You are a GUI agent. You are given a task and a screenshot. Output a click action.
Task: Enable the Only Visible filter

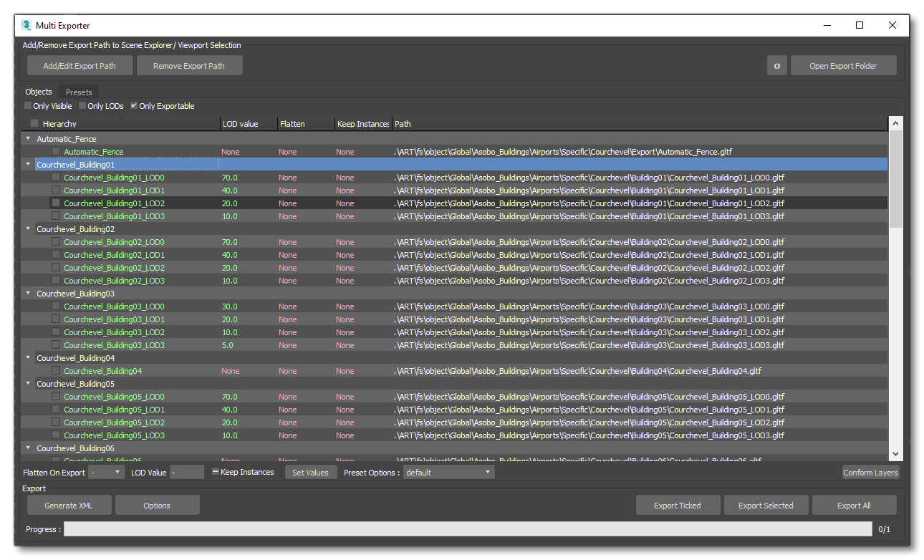26,105
